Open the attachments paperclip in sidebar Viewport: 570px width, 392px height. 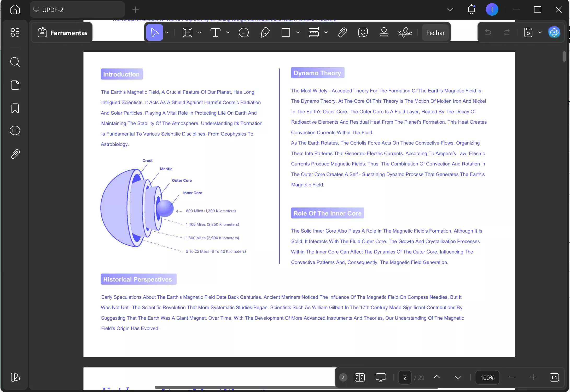pyautogui.click(x=15, y=154)
